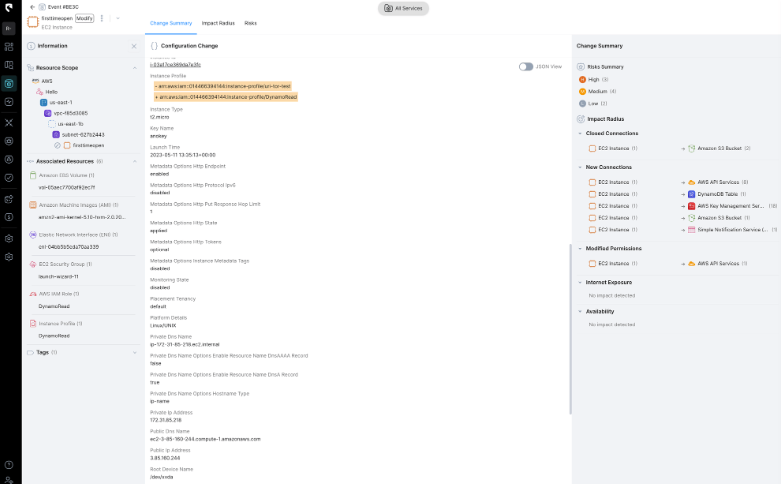The width and height of the screenshot is (781, 484).
Task: Click the back arrow next to Event #BE3C
Action: pyautogui.click(x=32, y=7)
